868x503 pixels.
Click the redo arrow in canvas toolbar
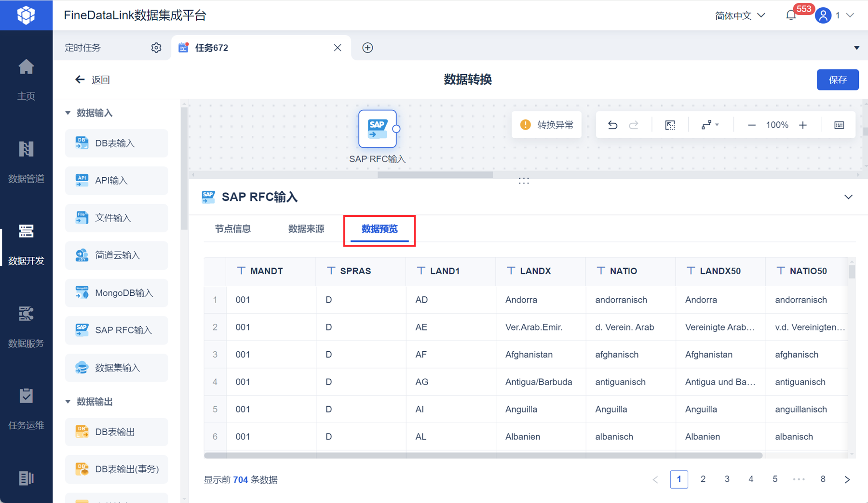[634, 125]
